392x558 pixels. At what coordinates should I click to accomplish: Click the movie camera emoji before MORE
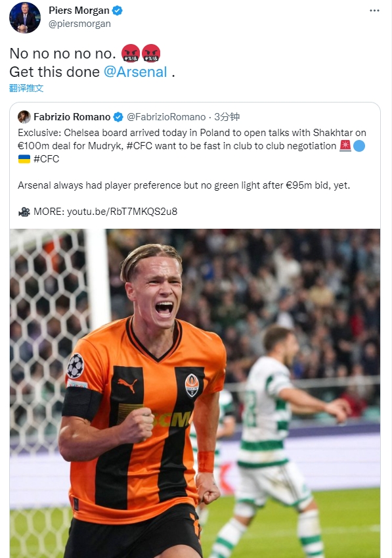[x=24, y=212]
